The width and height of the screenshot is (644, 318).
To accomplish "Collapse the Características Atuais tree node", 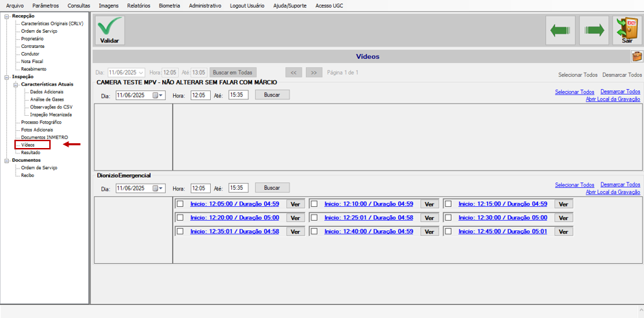I will coord(15,84).
